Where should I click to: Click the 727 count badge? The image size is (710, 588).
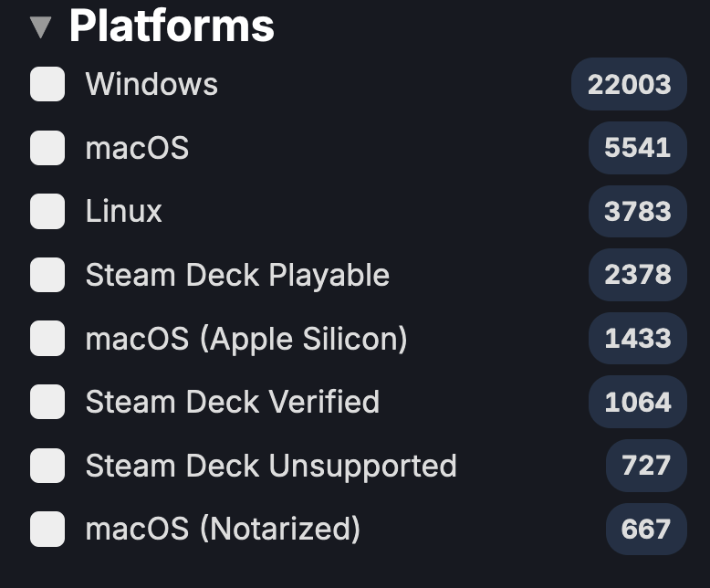pos(645,466)
